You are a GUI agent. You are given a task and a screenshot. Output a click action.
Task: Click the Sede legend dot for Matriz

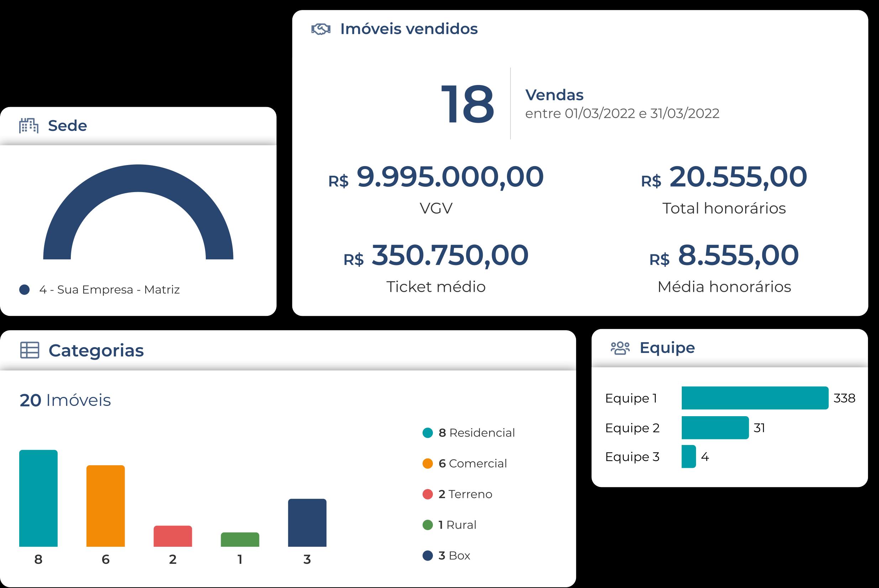[25, 290]
